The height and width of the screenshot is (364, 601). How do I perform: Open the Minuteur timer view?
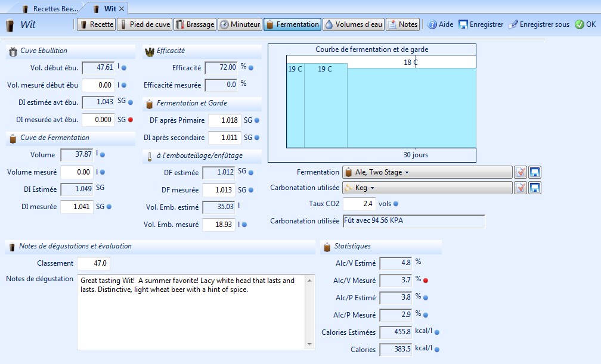240,24
